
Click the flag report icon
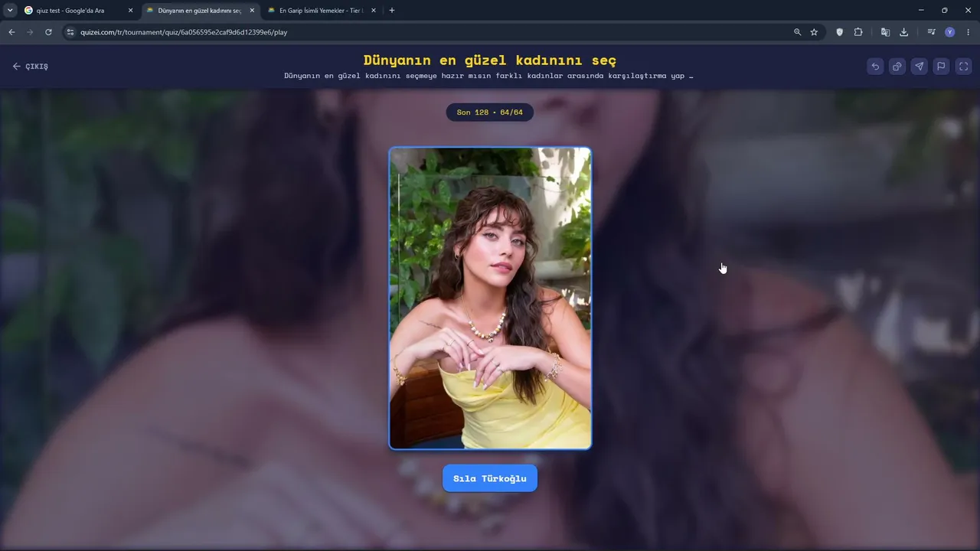click(x=942, y=67)
